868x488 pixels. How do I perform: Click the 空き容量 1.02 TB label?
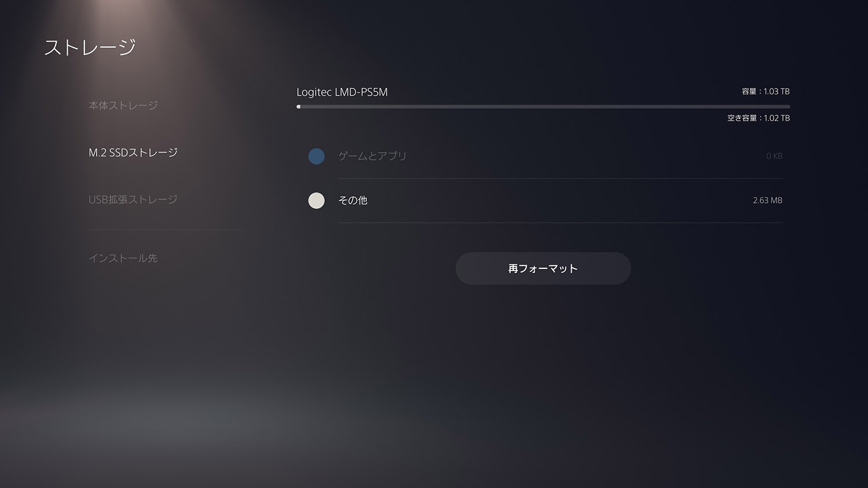click(759, 118)
